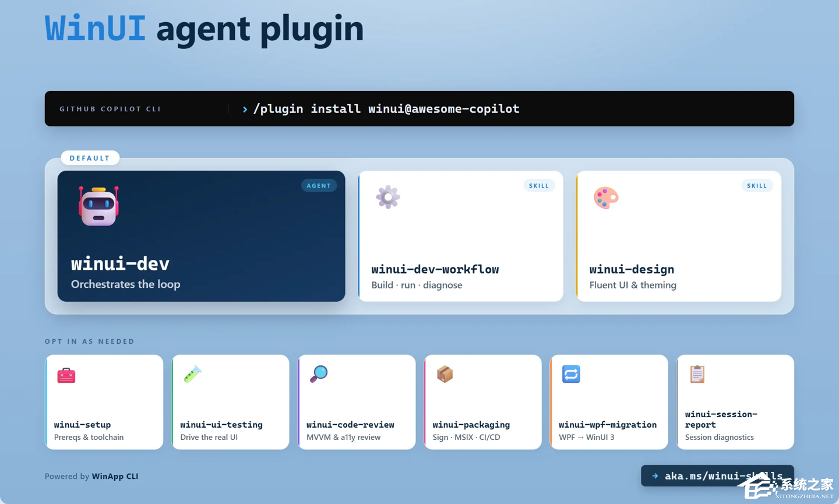Click the chevron prompt before /plugin install
The image size is (839, 504).
(245, 109)
